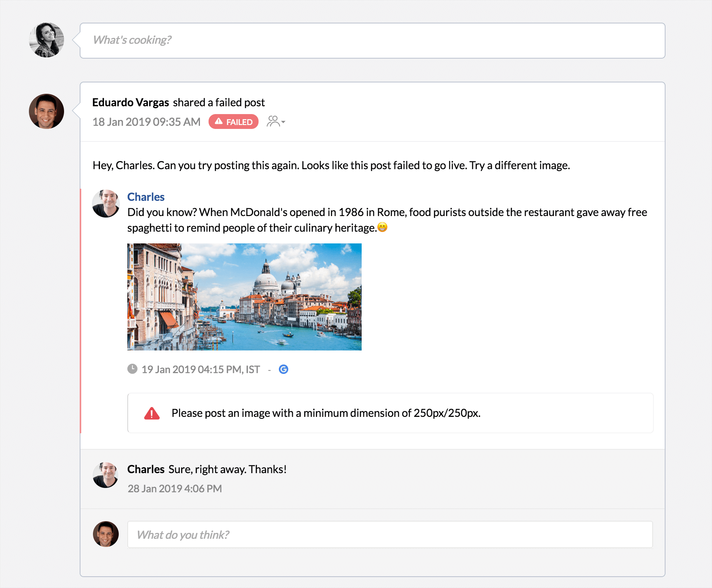
Task: Click the current user's avatar beside "What's cooking?"
Action: [x=46, y=40]
